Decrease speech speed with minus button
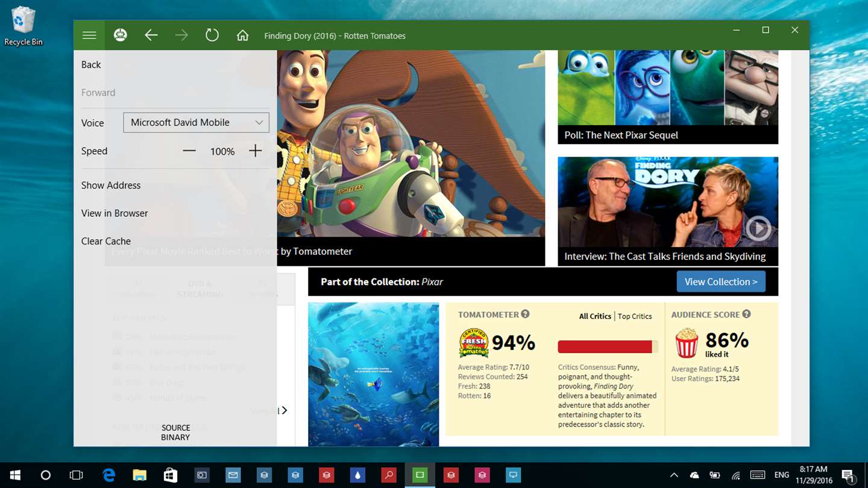 pyautogui.click(x=189, y=151)
